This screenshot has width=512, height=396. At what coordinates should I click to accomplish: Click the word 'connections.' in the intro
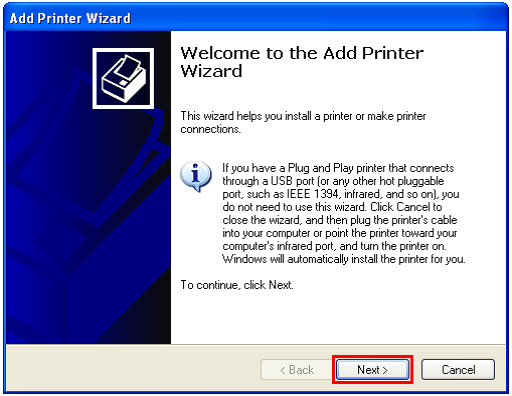pyautogui.click(x=210, y=129)
